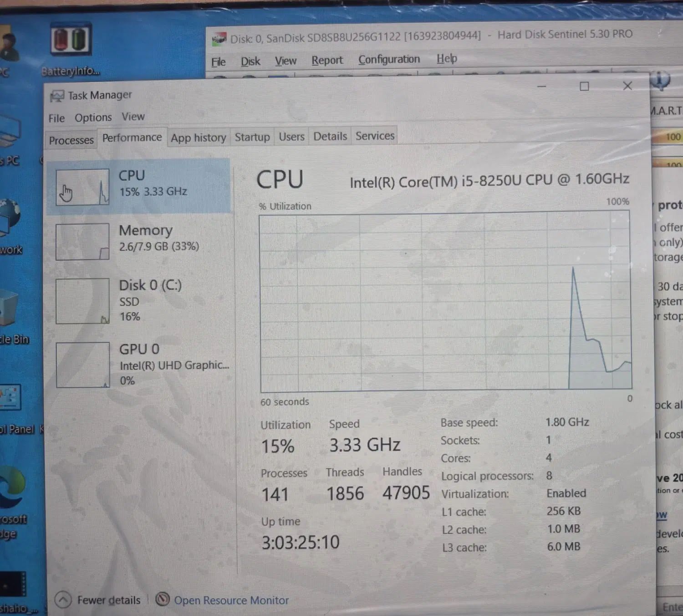Open the Network desktop icon
Screen dimensions: 683x616
point(10,216)
